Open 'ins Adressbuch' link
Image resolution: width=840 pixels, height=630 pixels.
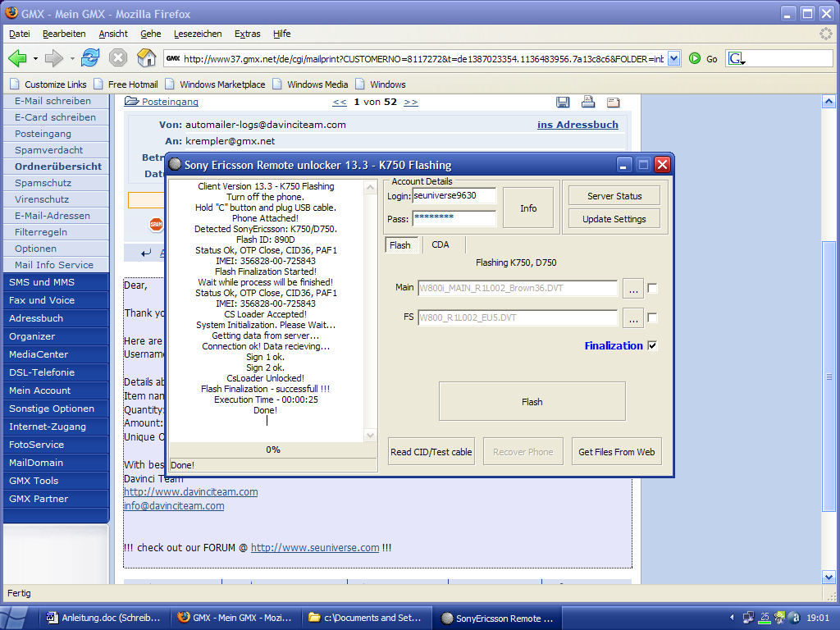577,125
